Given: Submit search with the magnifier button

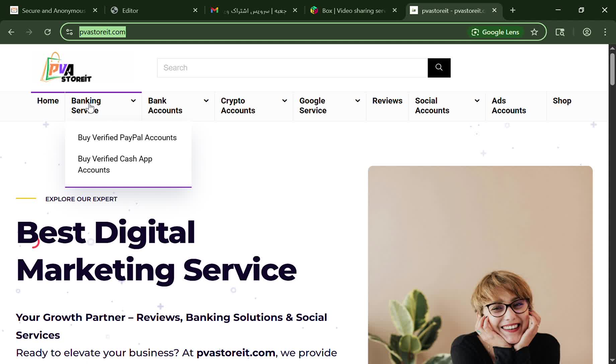Looking at the screenshot, I should [x=439, y=68].
